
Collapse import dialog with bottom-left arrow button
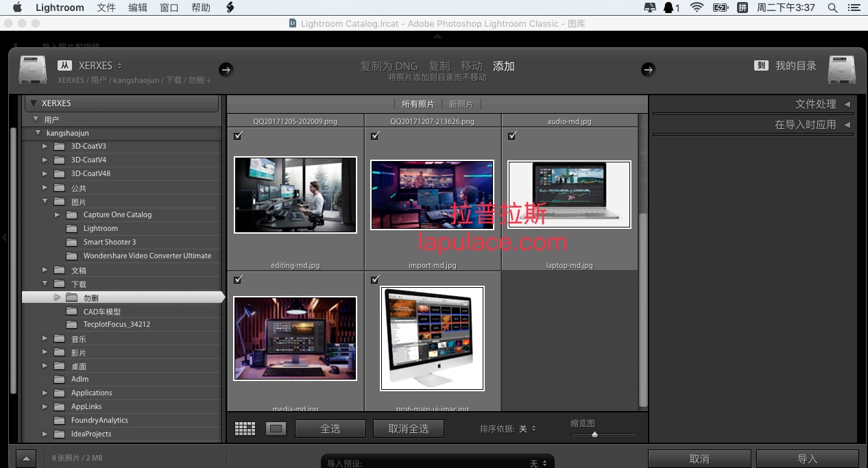click(25, 458)
